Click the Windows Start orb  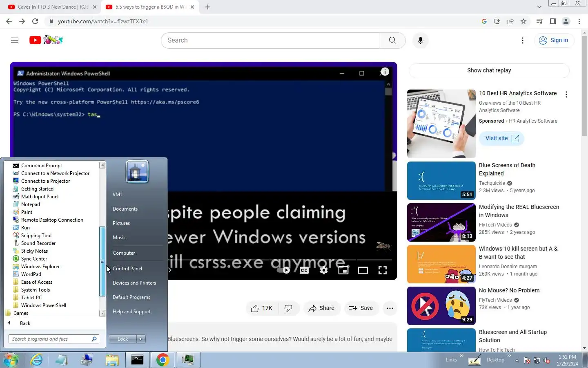(x=11, y=360)
